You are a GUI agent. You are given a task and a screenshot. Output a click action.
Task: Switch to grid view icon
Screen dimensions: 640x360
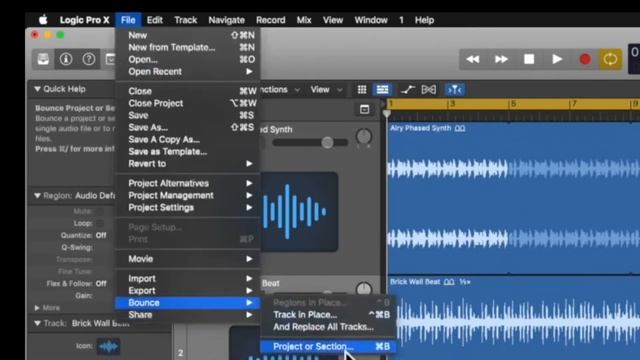coord(362,89)
